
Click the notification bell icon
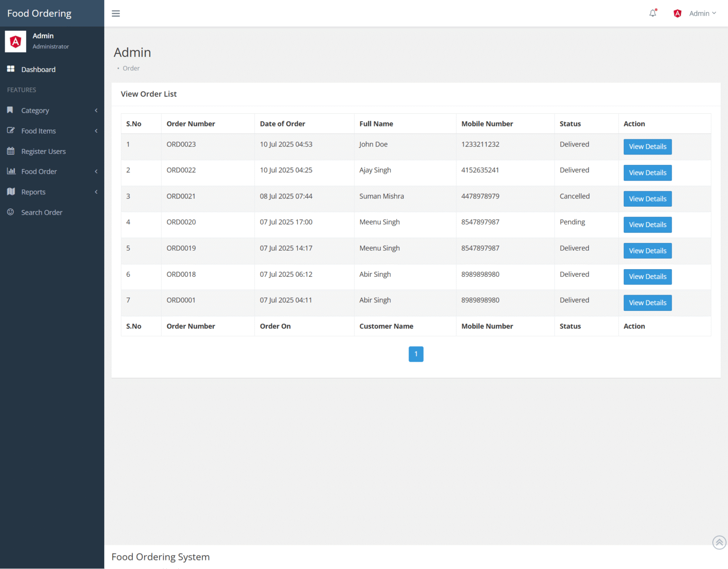click(x=653, y=13)
